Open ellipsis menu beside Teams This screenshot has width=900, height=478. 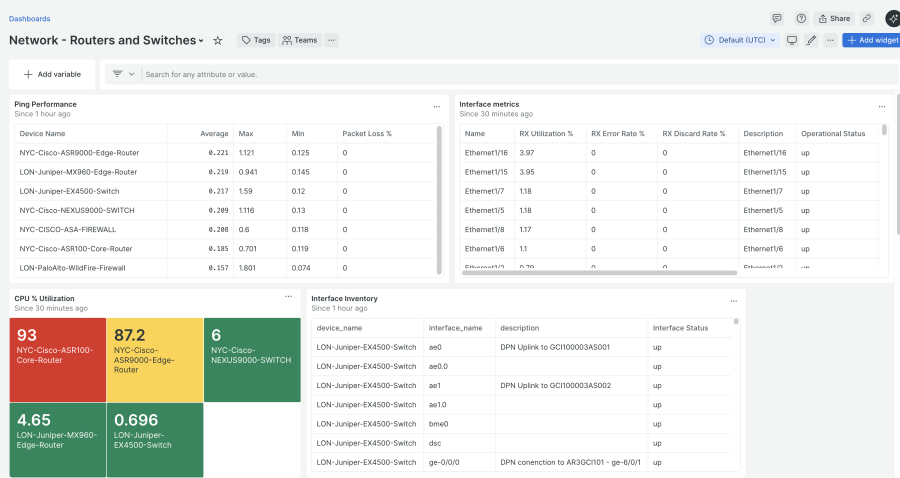(x=331, y=40)
